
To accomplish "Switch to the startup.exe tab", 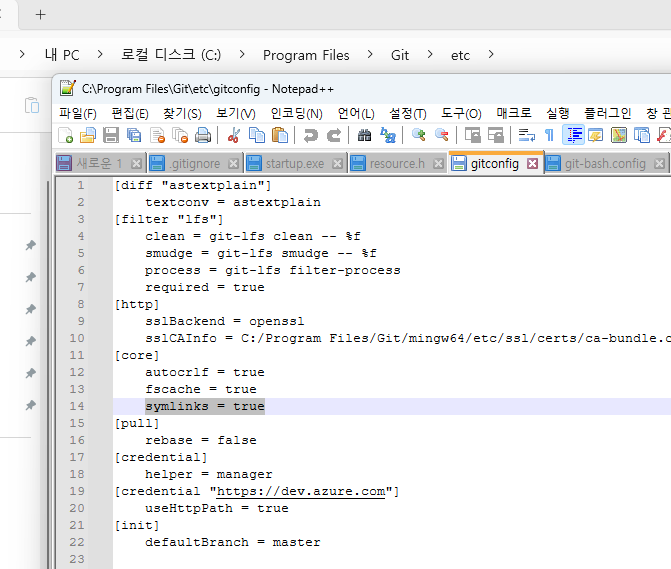I will coord(295,163).
